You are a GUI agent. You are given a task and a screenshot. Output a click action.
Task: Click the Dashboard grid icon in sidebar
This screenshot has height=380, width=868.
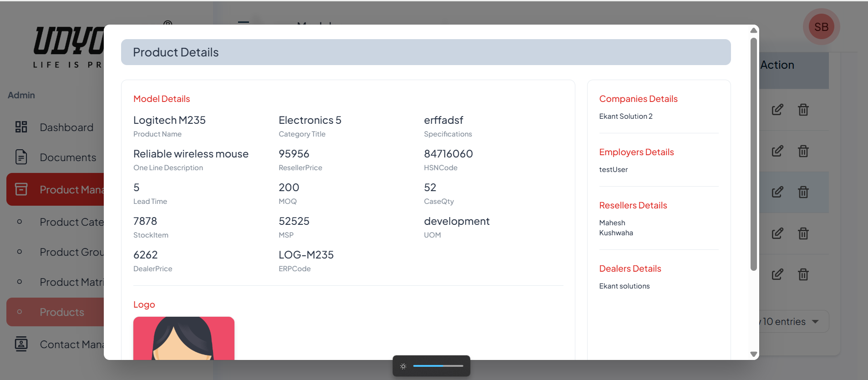click(x=21, y=127)
